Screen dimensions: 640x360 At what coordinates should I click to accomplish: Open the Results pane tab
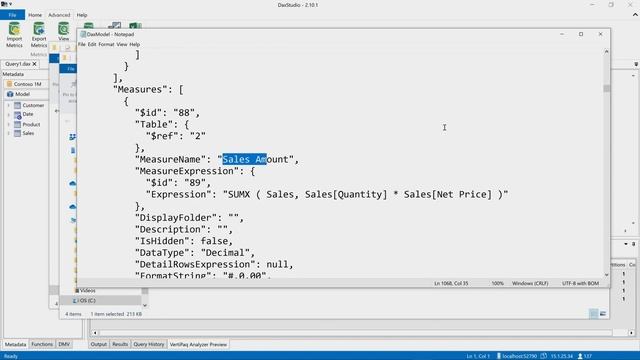(120, 344)
